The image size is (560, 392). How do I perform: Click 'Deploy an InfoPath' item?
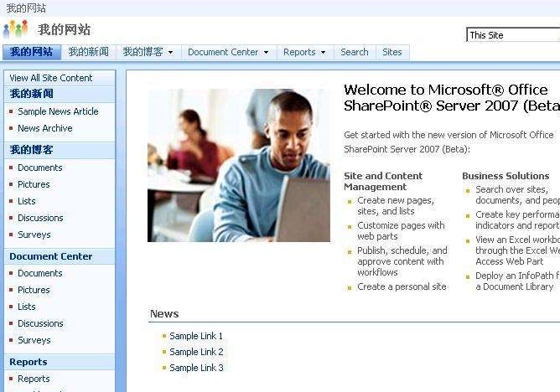(x=517, y=281)
